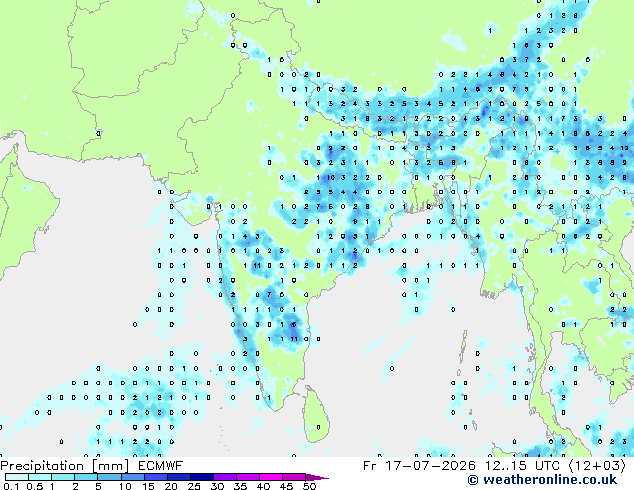Click the '45' legend scale label
The image size is (634, 490).
pyautogui.click(x=286, y=486)
